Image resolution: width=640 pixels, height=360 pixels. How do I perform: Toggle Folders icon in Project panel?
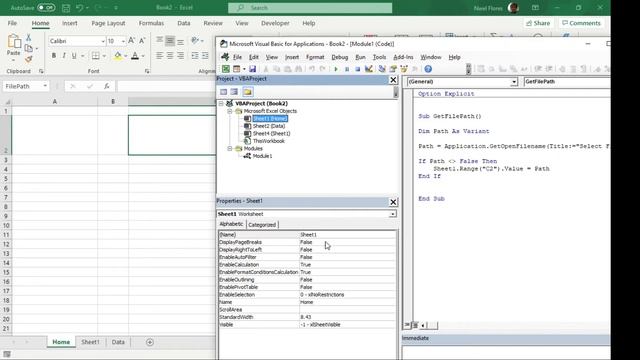pos(247,92)
